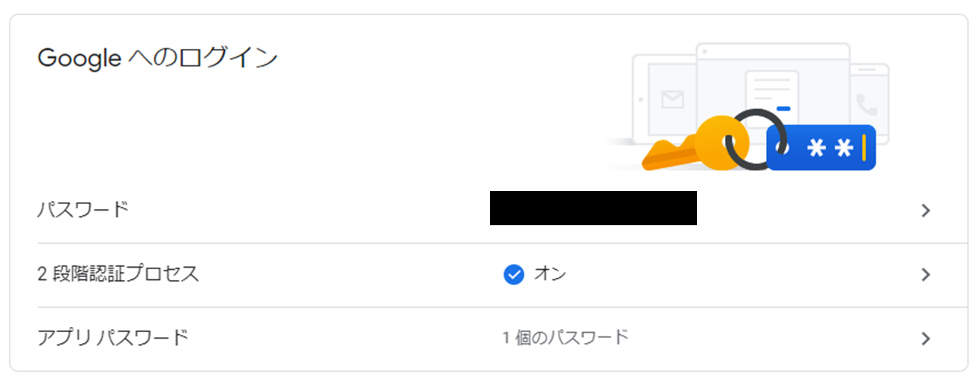Click the オン status text
Image resolution: width=980 pixels, height=381 pixels.
[x=550, y=274]
